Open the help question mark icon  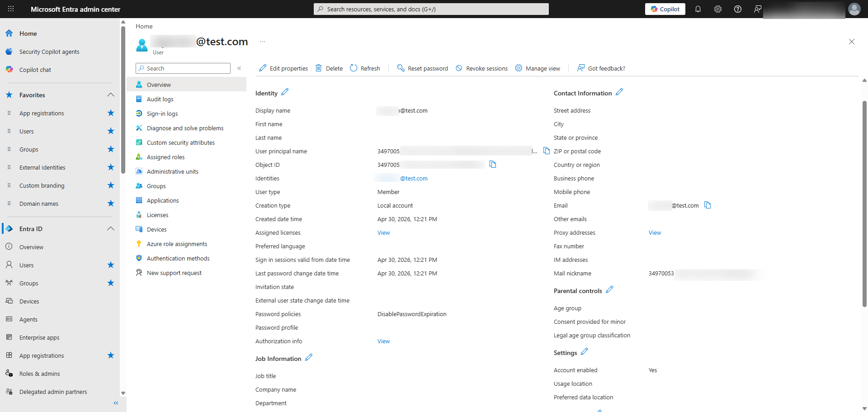coord(738,9)
